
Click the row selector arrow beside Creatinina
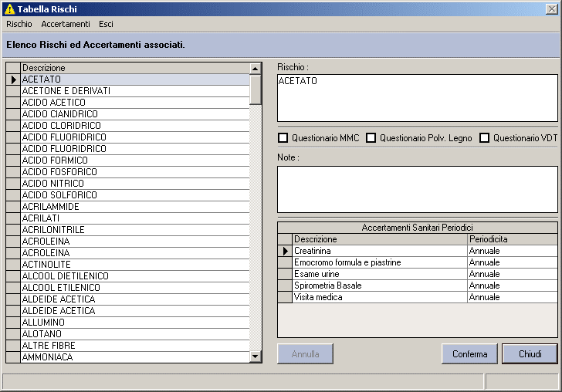point(286,251)
